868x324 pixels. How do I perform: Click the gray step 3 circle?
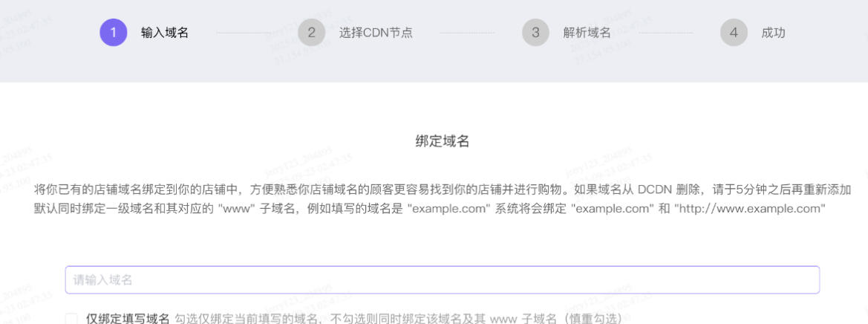[x=535, y=33]
